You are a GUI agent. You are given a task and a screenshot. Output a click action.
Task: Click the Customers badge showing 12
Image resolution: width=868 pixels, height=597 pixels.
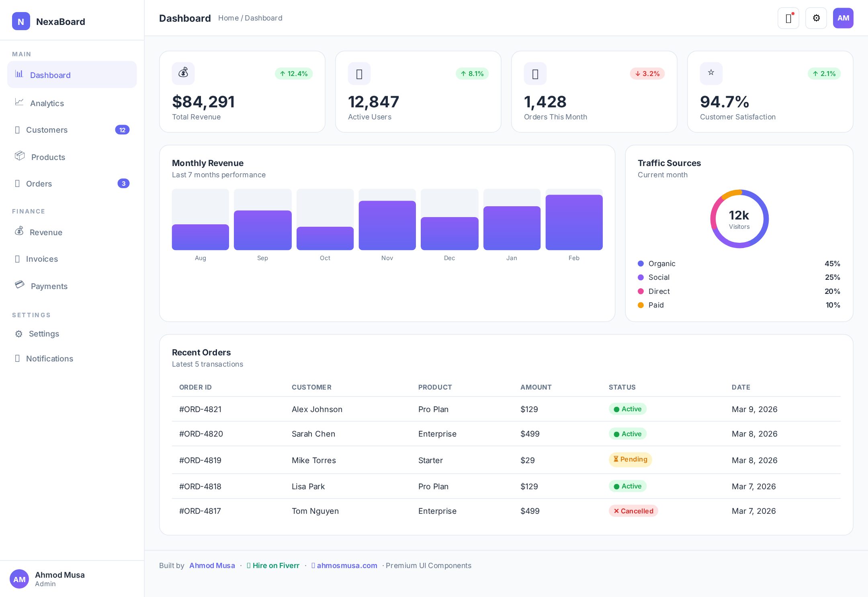click(x=122, y=130)
